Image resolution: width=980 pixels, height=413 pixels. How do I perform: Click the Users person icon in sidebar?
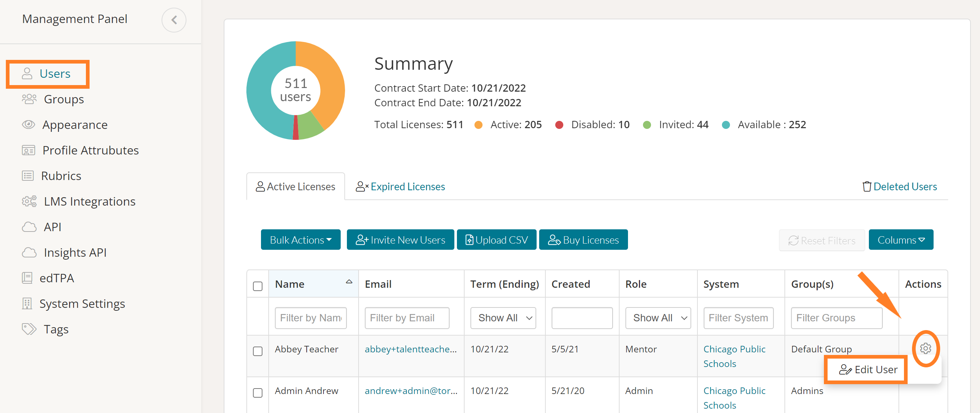(27, 73)
